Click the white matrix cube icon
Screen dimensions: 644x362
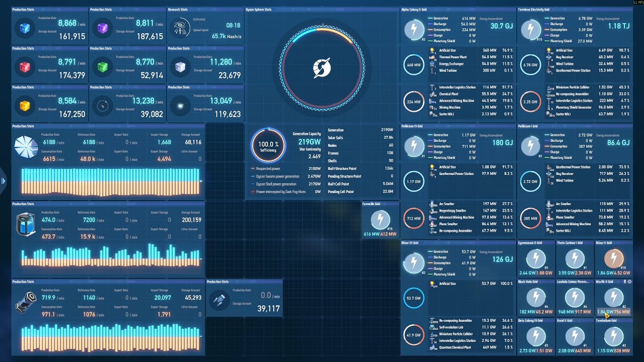click(180, 67)
